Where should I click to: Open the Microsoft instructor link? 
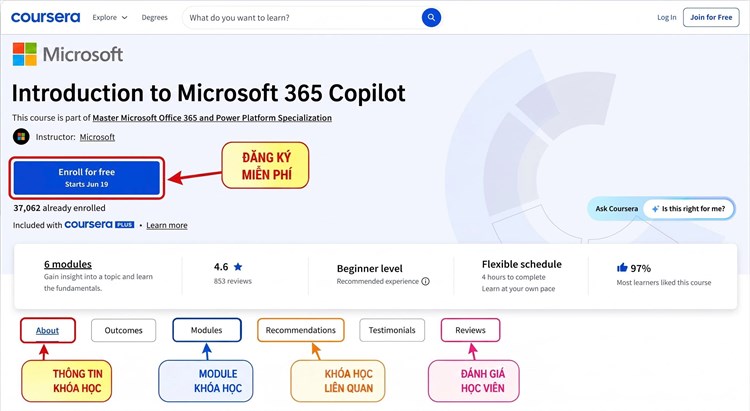point(97,137)
